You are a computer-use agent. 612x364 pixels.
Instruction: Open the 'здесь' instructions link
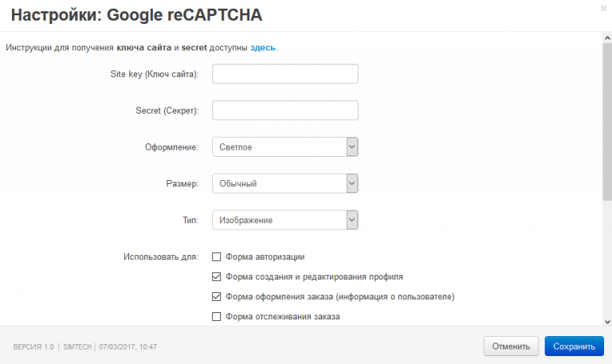pyautogui.click(x=263, y=48)
